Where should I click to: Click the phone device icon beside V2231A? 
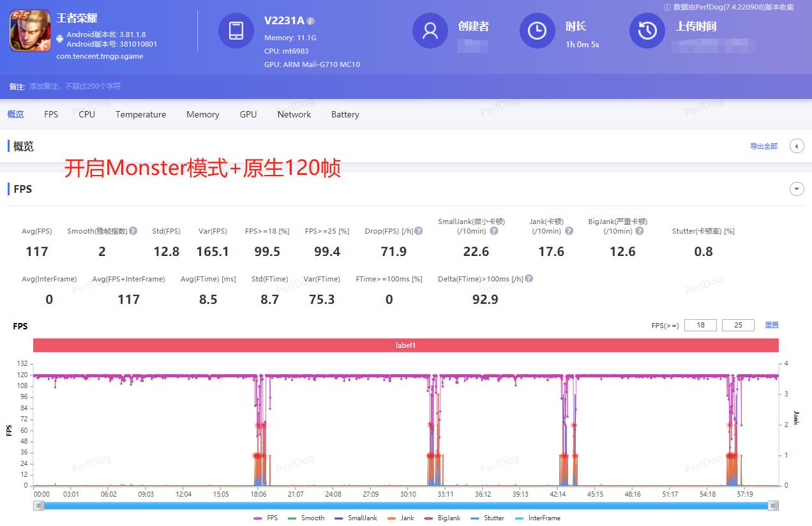coord(236,30)
